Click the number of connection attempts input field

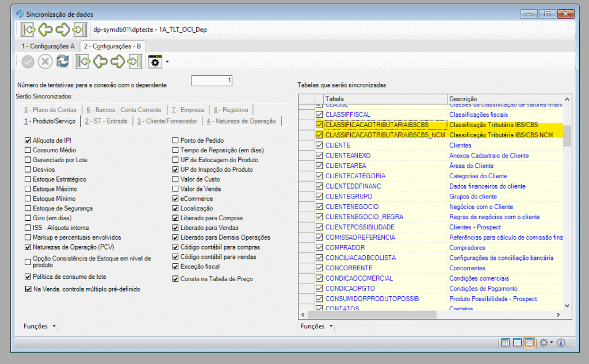(211, 81)
